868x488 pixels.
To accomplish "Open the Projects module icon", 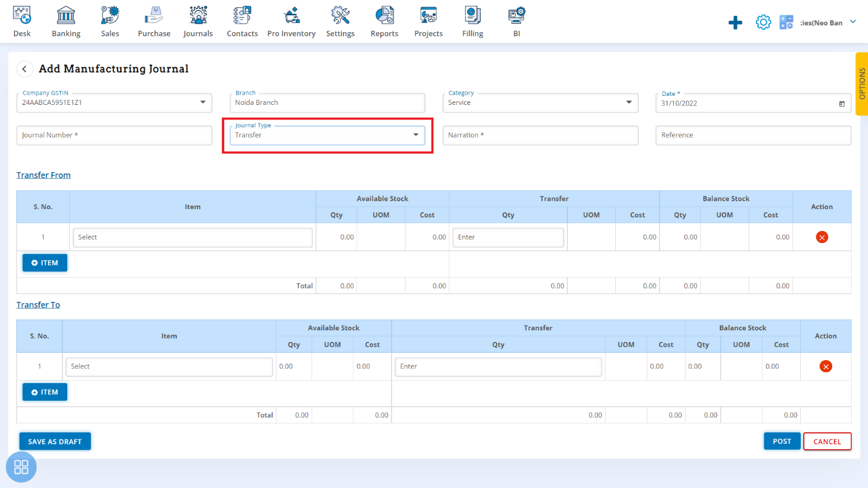I will 429,15.
